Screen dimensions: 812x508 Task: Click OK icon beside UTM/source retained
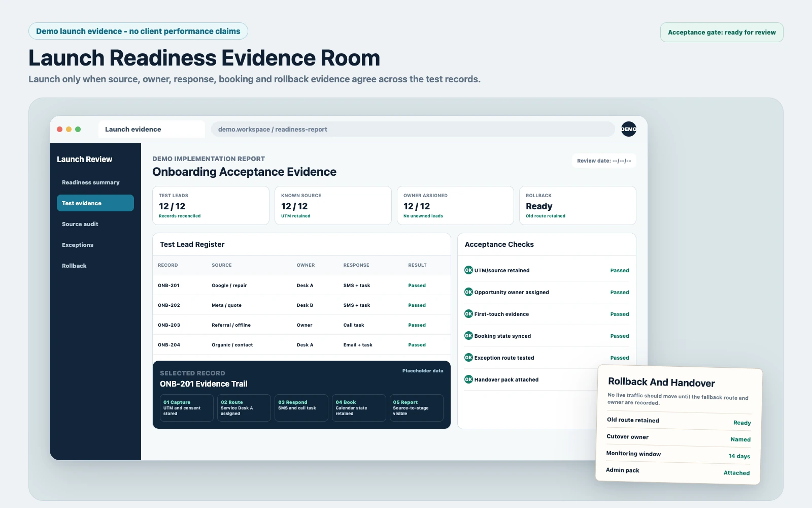point(468,270)
